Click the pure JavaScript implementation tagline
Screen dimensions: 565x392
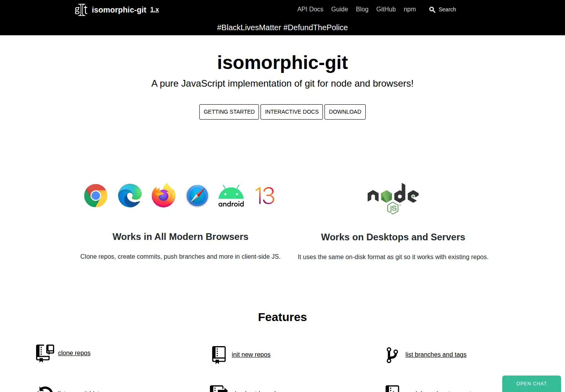point(282,83)
